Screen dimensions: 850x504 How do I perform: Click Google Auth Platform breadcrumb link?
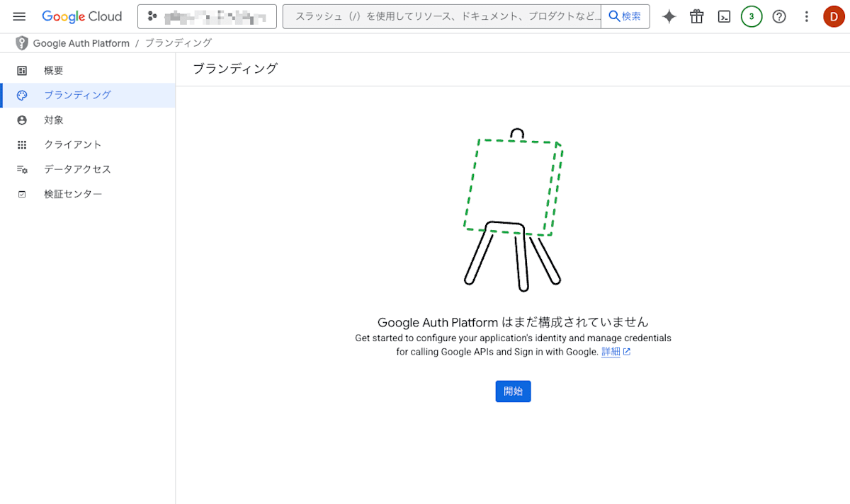[81, 43]
